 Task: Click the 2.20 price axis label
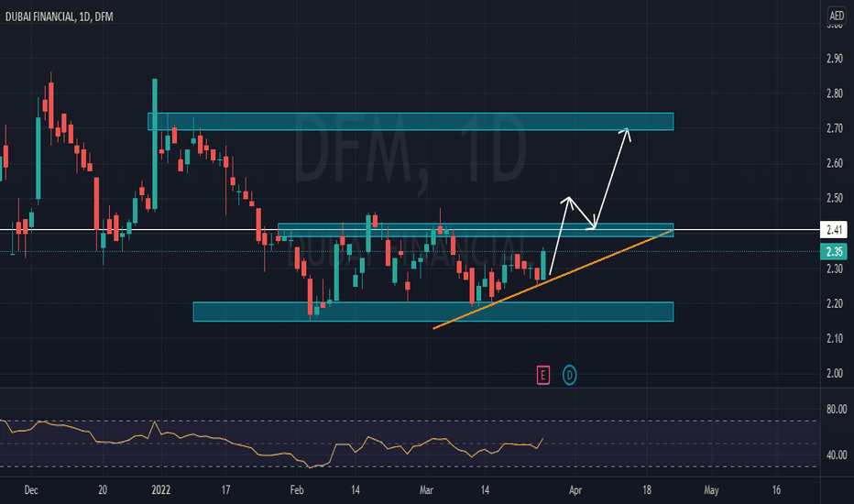tap(835, 303)
